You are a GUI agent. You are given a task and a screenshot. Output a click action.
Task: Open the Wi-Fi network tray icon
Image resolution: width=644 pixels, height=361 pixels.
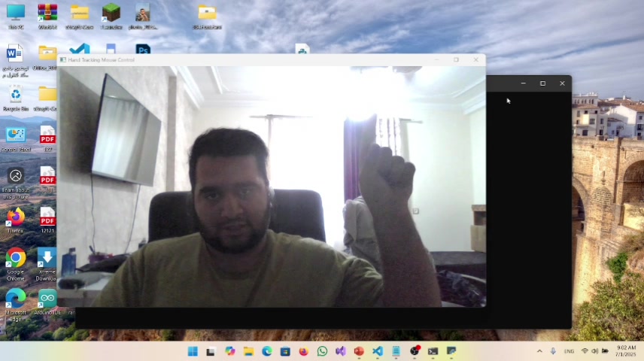coord(585,351)
